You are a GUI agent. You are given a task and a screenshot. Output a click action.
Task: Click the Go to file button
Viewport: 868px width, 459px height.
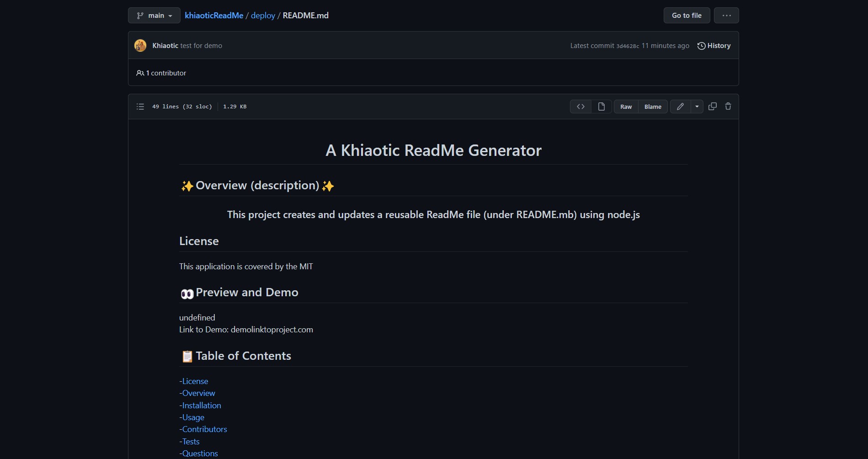coord(686,15)
